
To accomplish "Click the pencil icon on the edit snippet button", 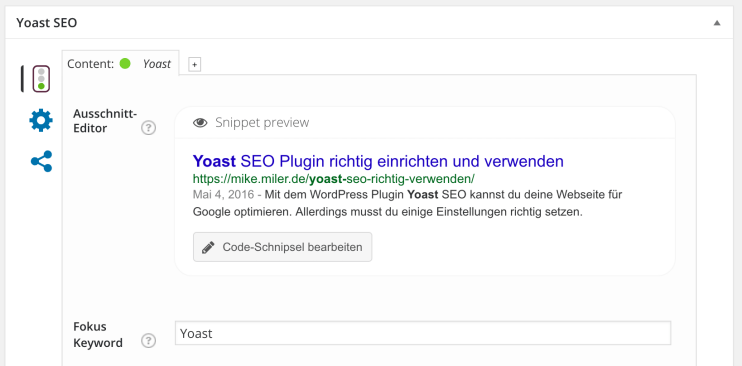I will (208, 247).
